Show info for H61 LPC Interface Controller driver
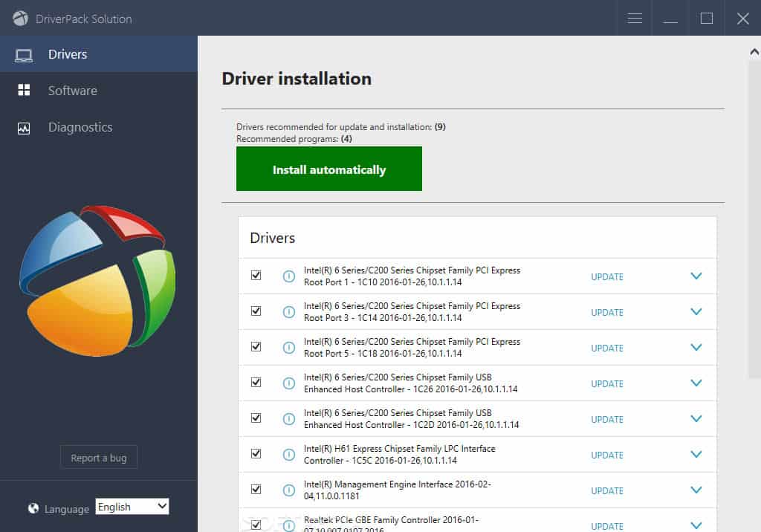The height and width of the screenshot is (532, 761). pos(289,454)
